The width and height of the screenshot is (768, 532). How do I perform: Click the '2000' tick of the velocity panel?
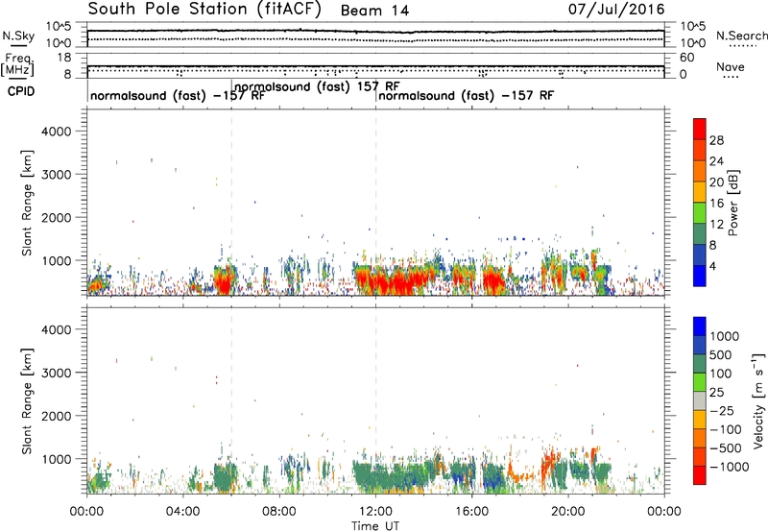tap(56, 416)
